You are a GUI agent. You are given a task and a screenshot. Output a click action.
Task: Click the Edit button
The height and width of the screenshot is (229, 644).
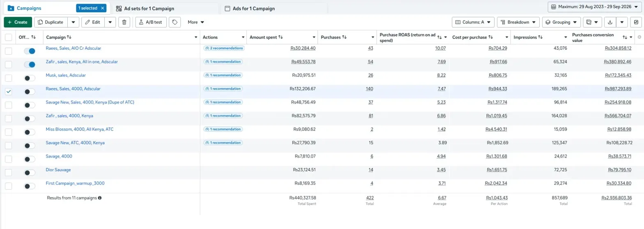pos(93,22)
